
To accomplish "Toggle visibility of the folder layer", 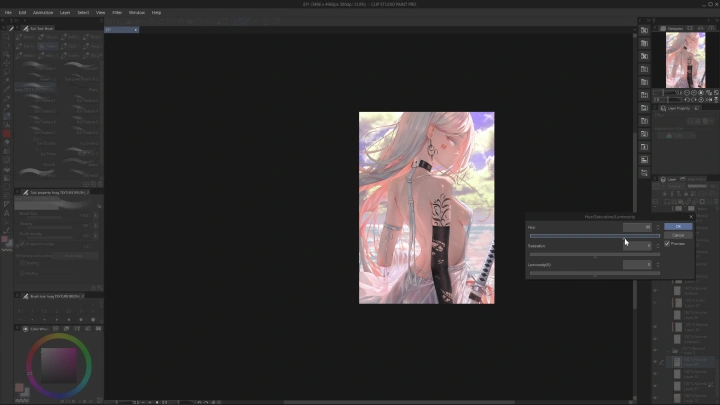I will point(655,350).
